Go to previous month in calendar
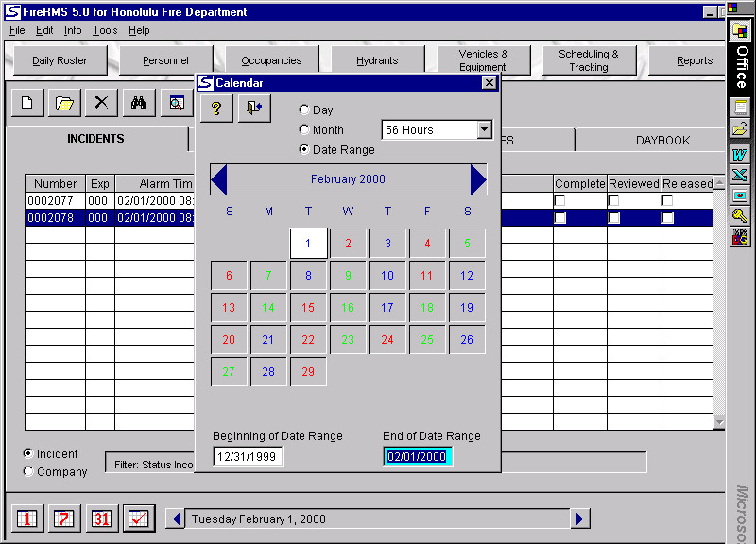Viewport: 756px width, 544px height. pyautogui.click(x=219, y=179)
